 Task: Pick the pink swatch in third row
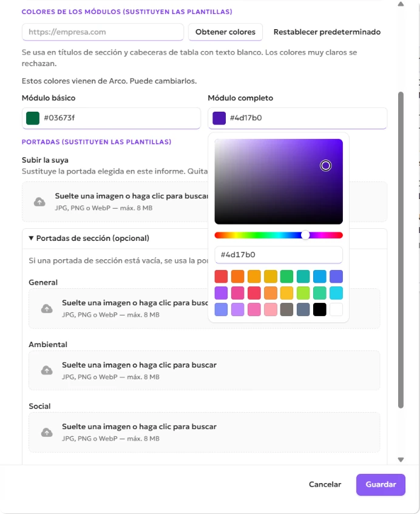pos(254,309)
